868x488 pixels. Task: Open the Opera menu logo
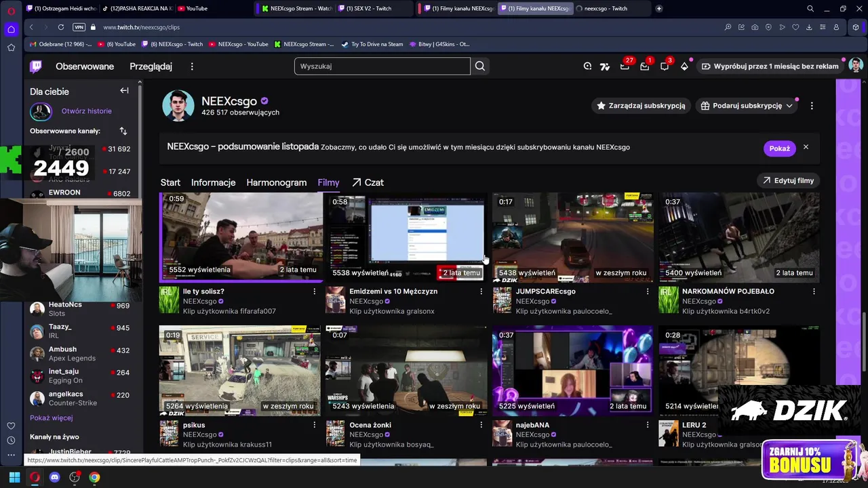coord(11,10)
